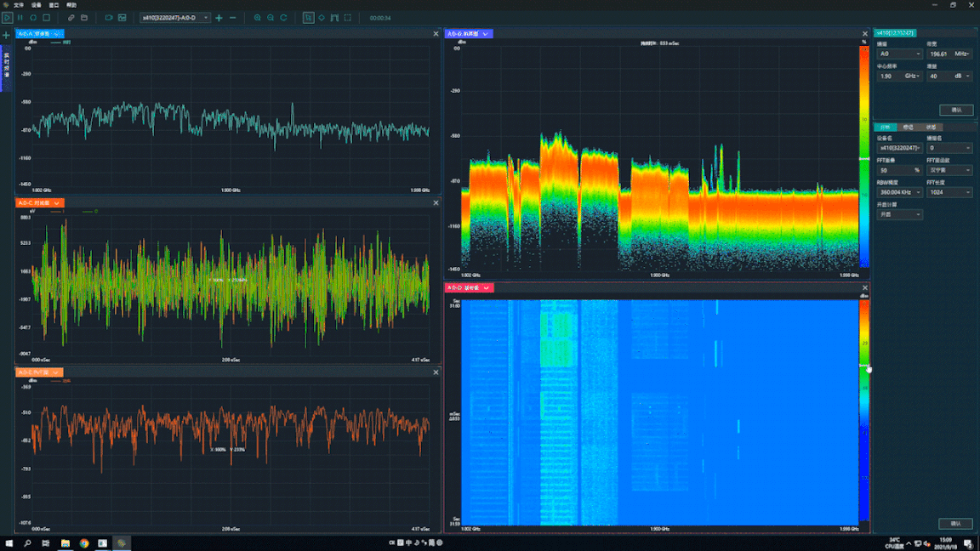Open the RBW 360.004 KHz dropdown
This screenshot has height=551, width=980.
click(899, 192)
